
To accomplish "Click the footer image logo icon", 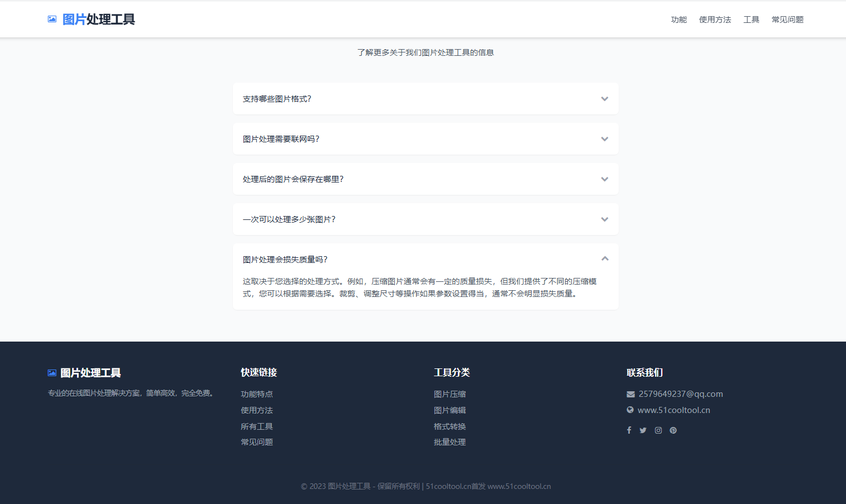I will (52, 373).
